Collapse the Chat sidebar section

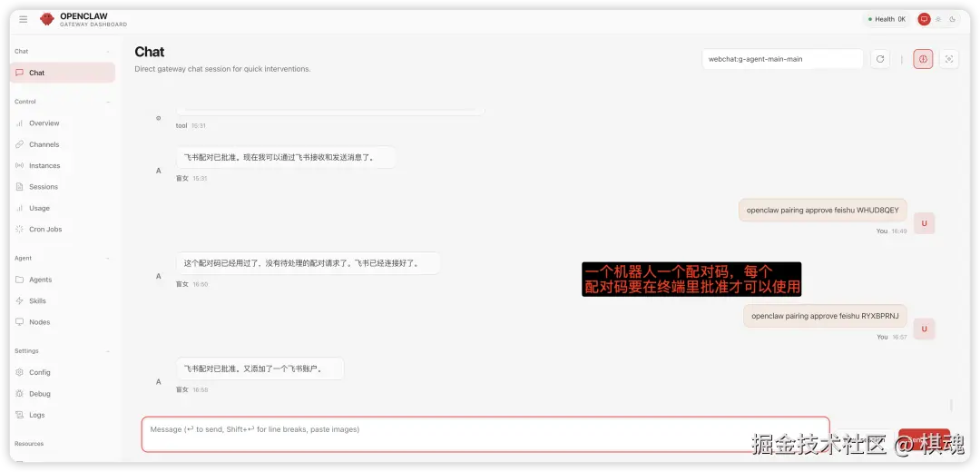coord(108,51)
